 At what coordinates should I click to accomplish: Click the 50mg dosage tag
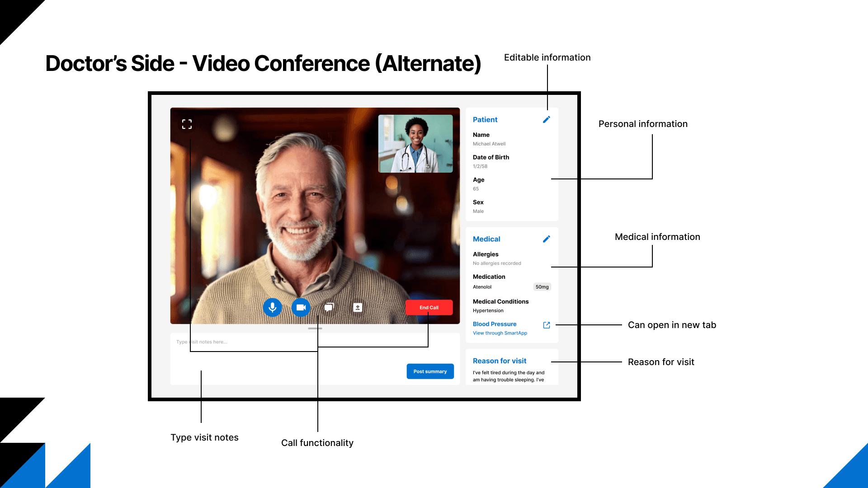pos(542,287)
